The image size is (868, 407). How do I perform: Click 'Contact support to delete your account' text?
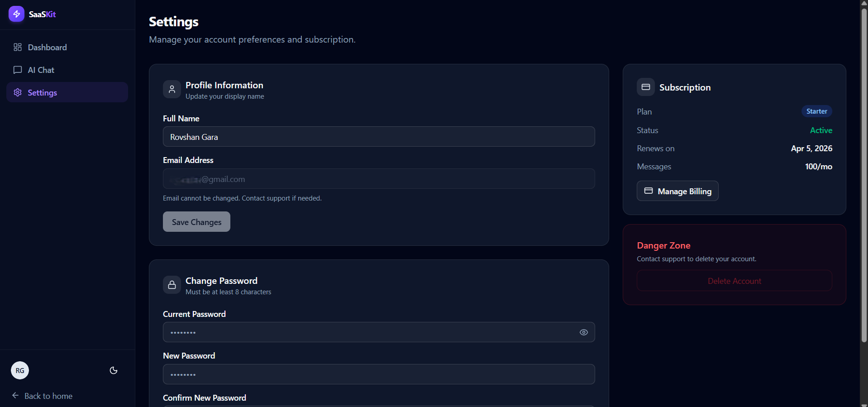696,259
